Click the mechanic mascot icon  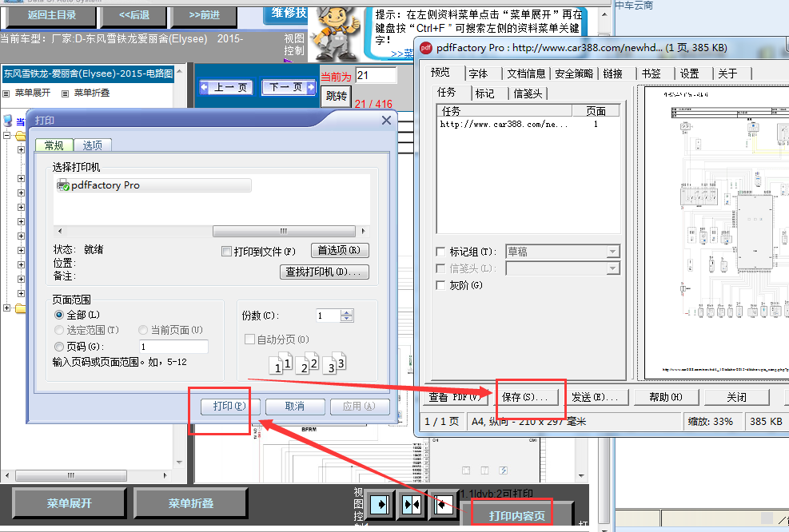click(336, 34)
